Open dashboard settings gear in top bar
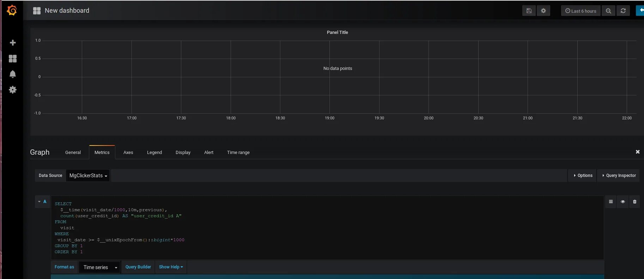Viewport: 644px width, 279px height. (x=543, y=11)
